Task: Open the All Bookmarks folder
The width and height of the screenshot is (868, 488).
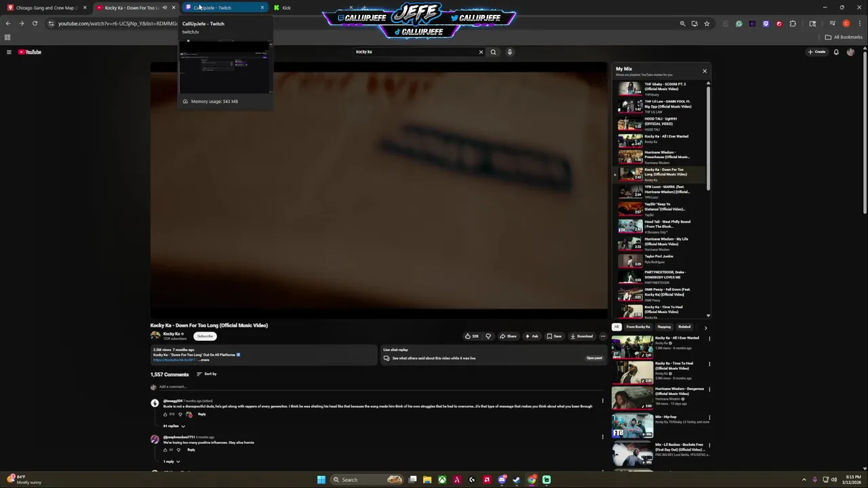Action: pyautogui.click(x=844, y=37)
